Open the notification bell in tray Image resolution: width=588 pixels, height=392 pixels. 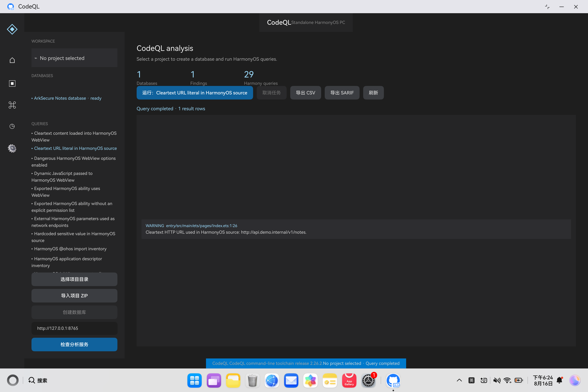(560, 380)
